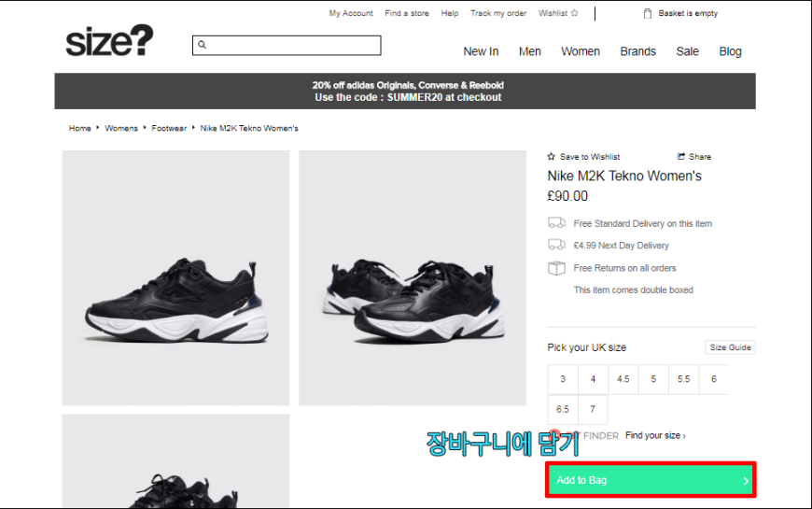Click Free Returns on all orders text
This screenshot has width=812, height=509.
coord(624,268)
